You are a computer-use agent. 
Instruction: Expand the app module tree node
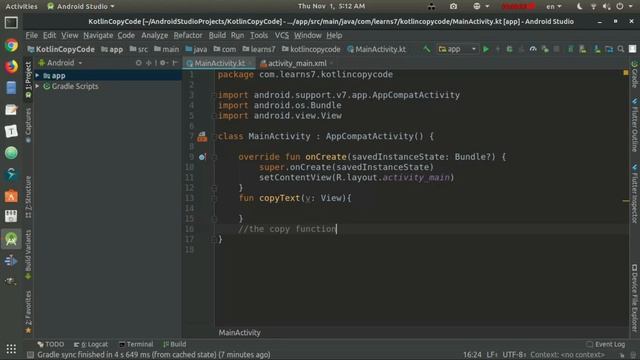(38, 76)
